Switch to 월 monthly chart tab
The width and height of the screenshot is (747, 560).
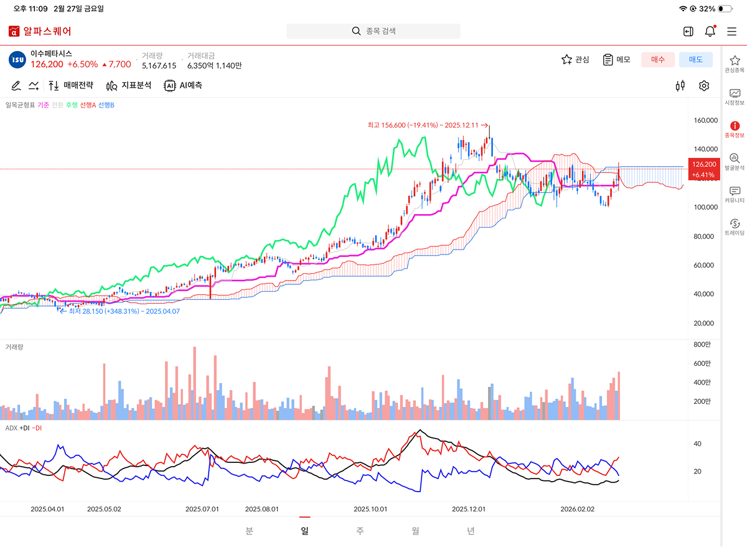pos(415,531)
